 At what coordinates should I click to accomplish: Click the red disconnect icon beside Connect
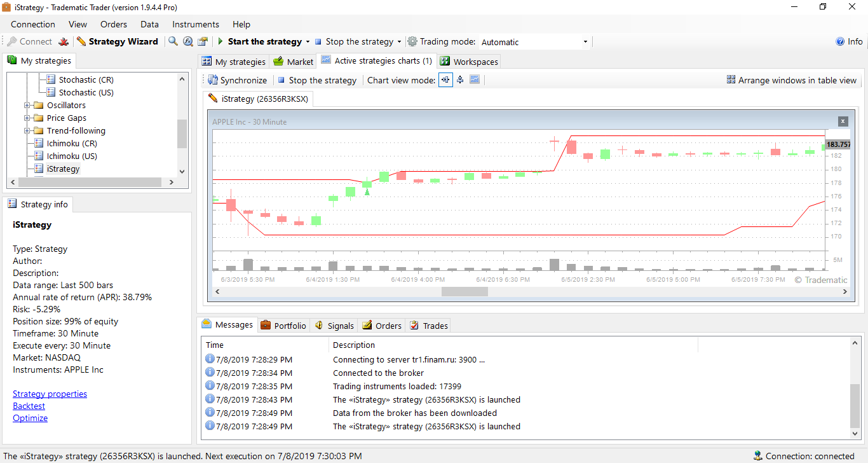tap(64, 41)
